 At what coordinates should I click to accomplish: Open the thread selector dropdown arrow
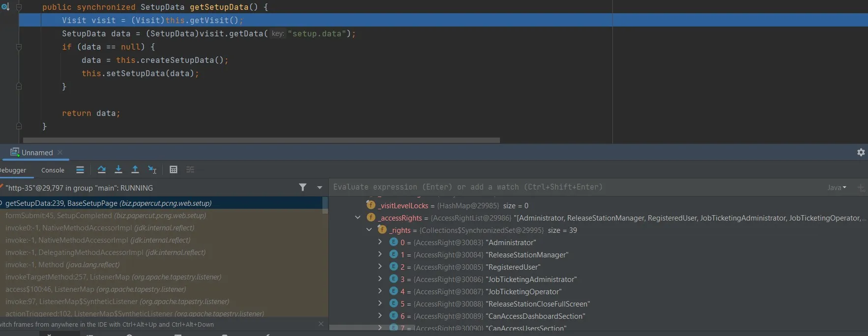[x=319, y=188]
